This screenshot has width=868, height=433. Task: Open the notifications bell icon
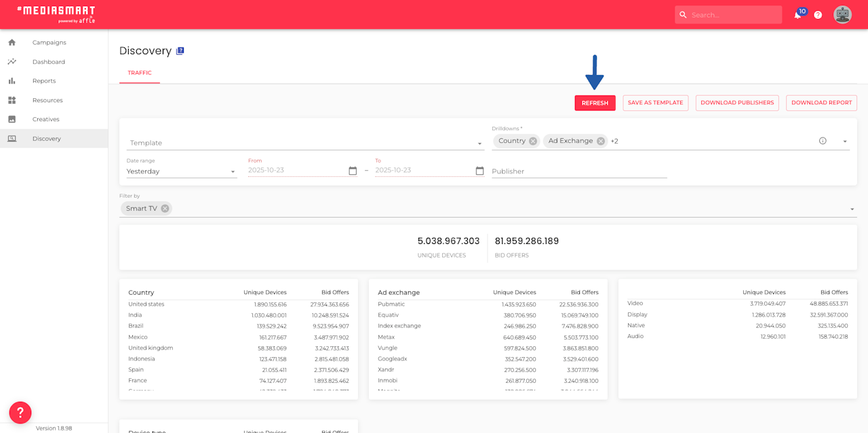[x=797, y=15]
